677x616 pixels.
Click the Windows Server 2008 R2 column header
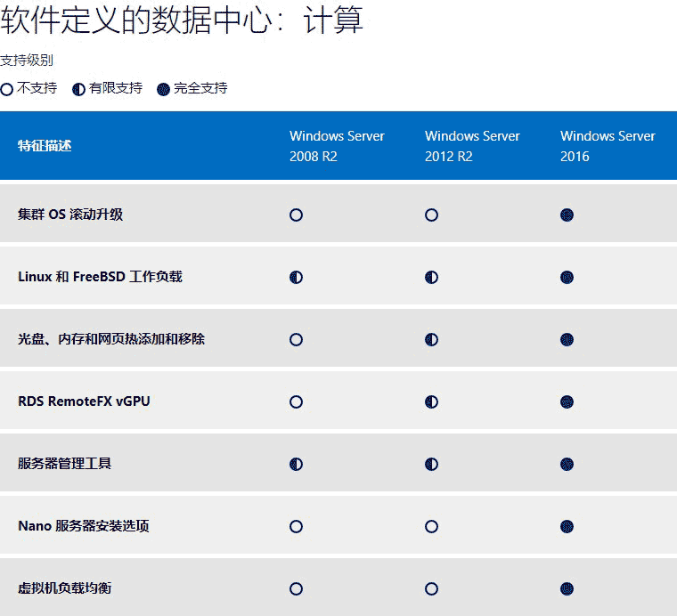point(337,146)
